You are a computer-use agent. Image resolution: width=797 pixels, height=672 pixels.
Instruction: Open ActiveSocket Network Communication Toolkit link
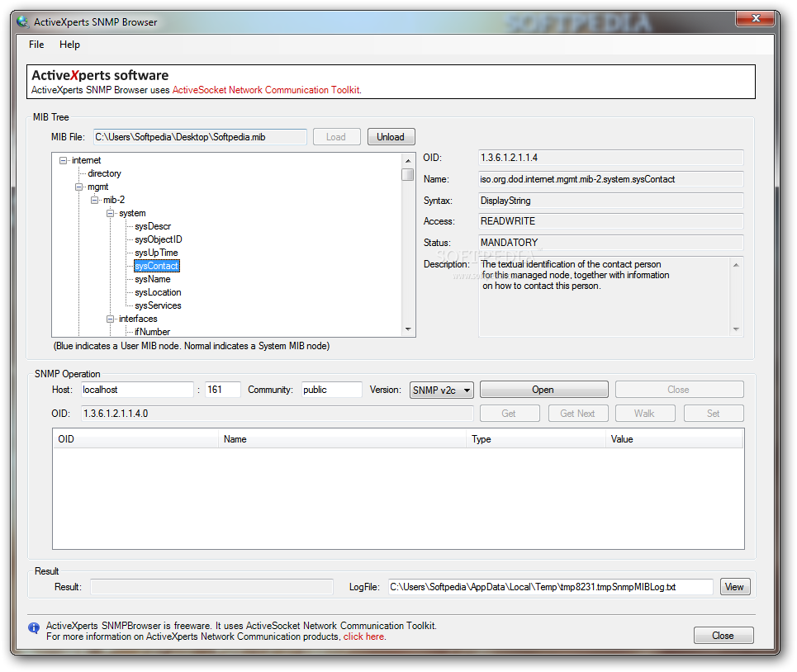pos(266,90)
